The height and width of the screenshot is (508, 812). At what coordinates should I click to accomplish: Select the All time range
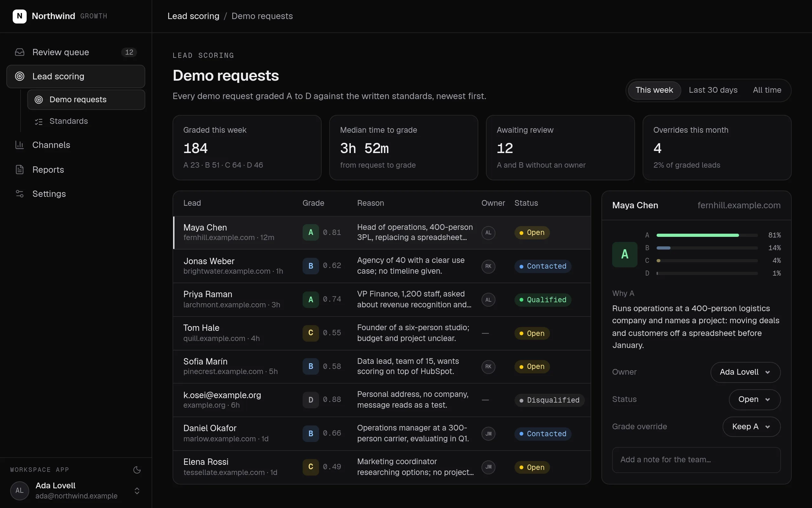pyautogui.click(x=767, y=90)
